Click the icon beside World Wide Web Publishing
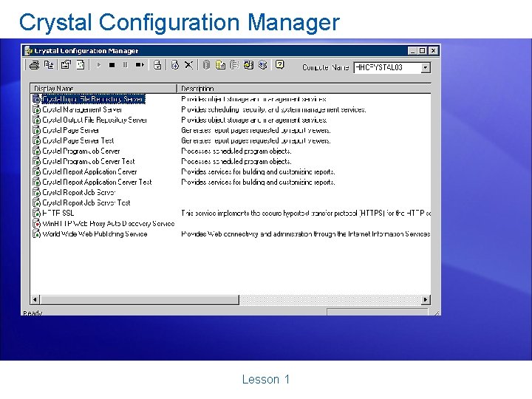 pos(37,233)
